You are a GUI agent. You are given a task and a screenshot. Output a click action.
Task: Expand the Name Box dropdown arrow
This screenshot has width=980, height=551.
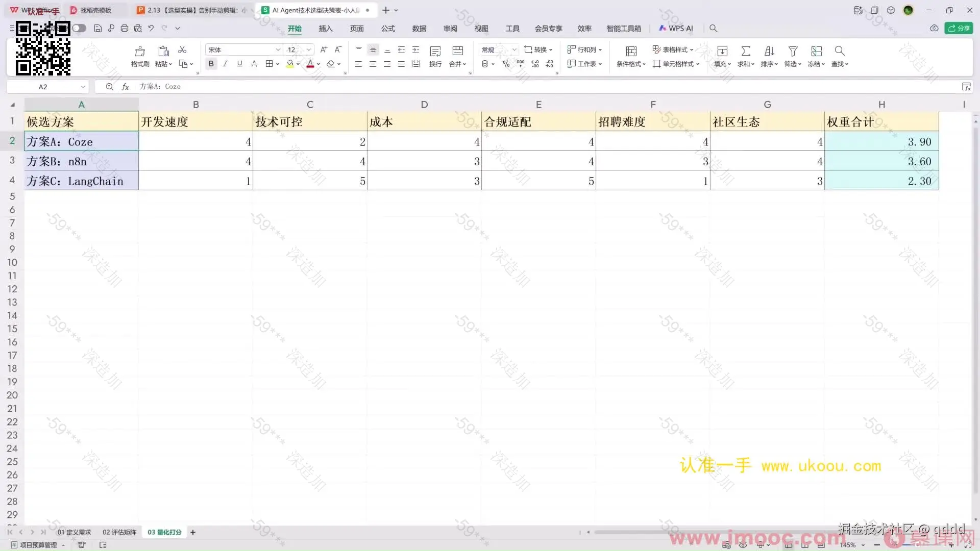click(83, 87)
